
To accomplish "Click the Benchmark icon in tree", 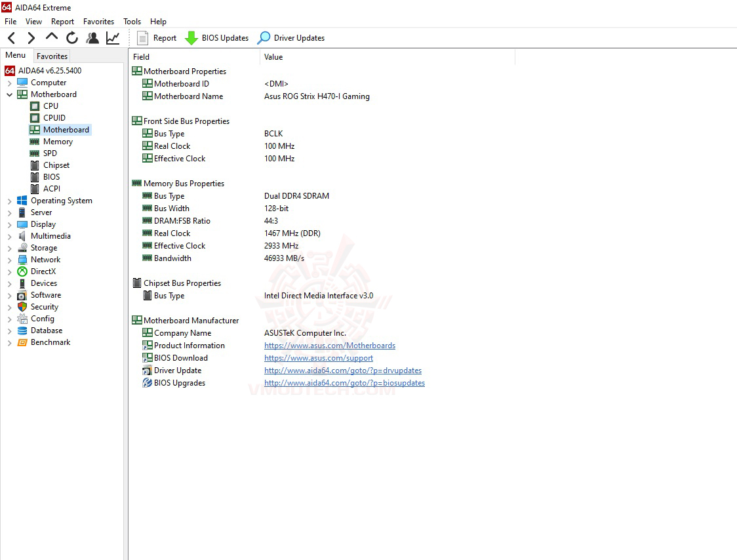I will click(22, 342).
